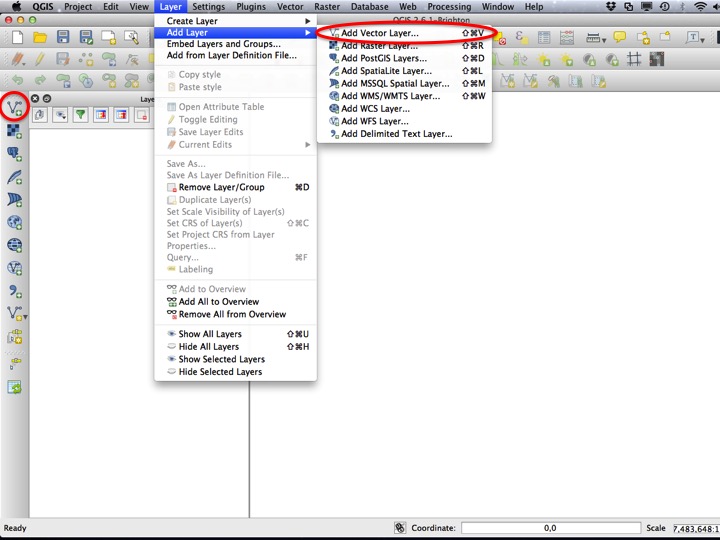Click the Coordinate input field in status bar
The image size is (720, 540).
click(551, 528)
